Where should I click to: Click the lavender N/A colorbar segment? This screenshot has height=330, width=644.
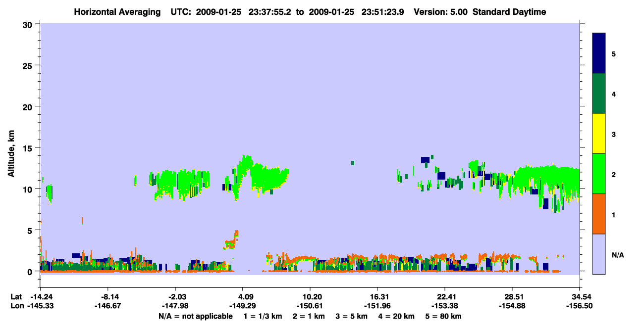[x=599, y=254]
